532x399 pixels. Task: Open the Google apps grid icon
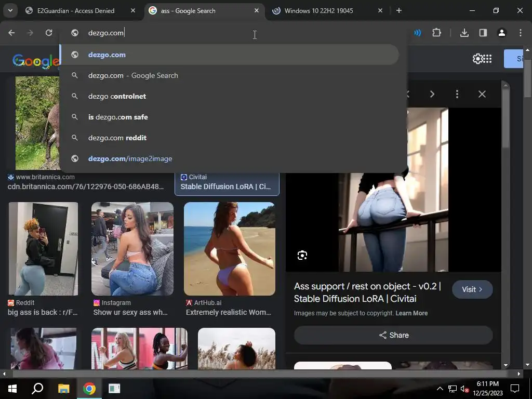click(487, 59)
